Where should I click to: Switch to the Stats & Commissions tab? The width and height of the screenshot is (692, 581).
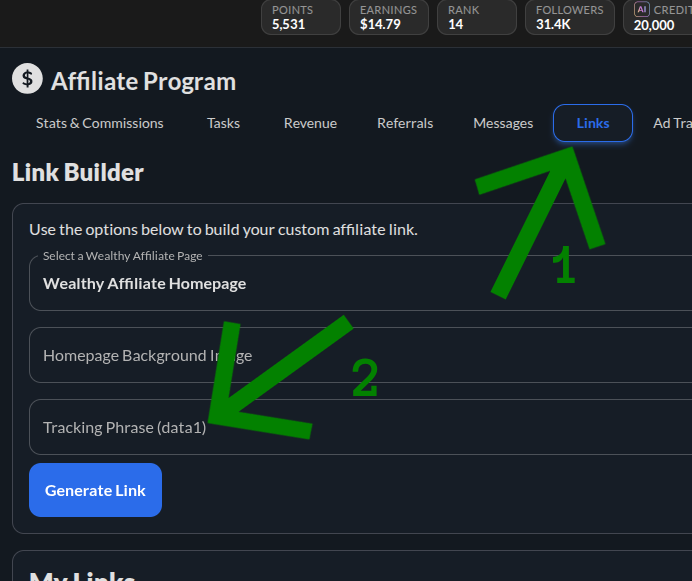[99, 123]
